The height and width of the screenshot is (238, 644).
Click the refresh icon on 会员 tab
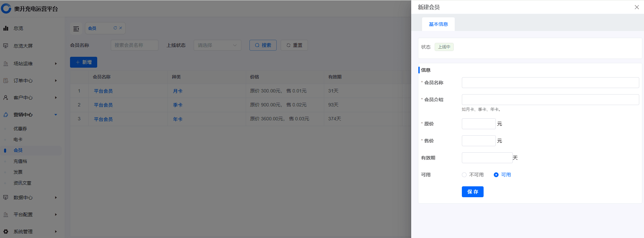click(115, 28)
